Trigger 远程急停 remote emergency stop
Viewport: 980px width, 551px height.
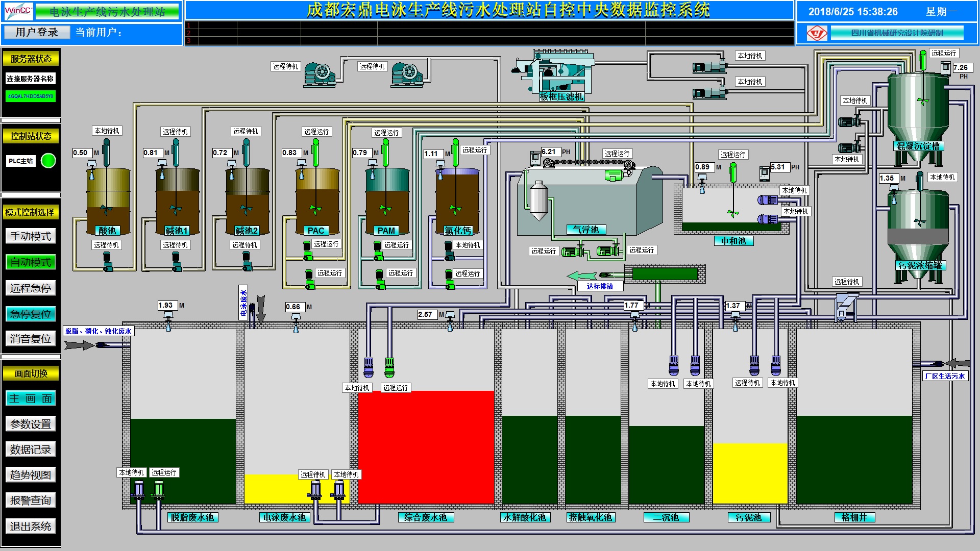[31, 288]
